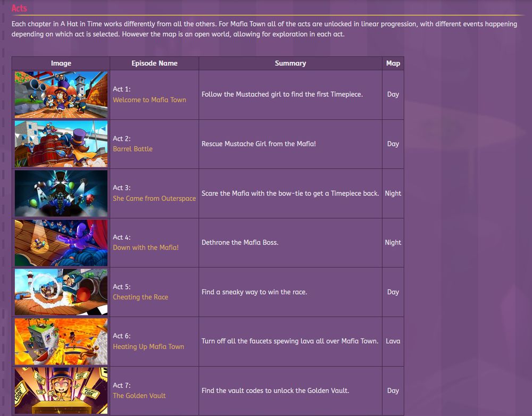
Task: Open Down with the Mafia! link
Action: click(146, 248)
